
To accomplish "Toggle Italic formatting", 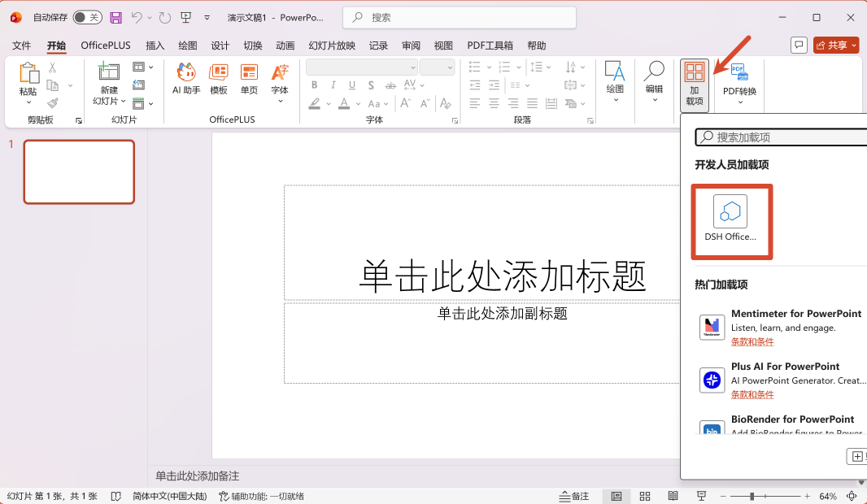I will tap(333, 85).
